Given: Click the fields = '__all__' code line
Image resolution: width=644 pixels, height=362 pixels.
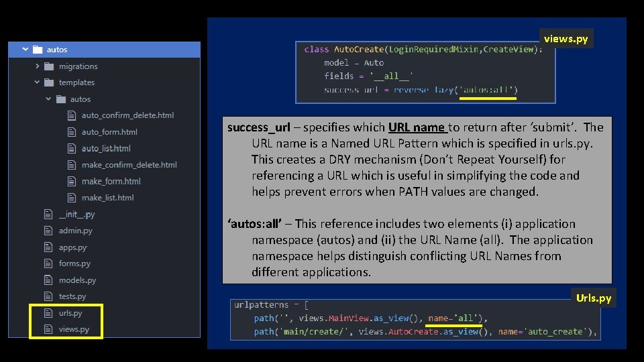Looking at the screenshot, I should (368, 76).
